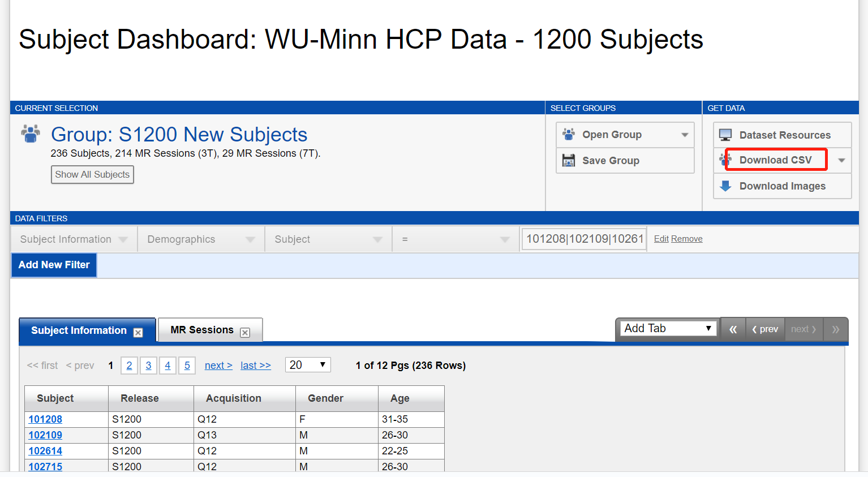The image size is (868, 477).
Task: Remove the current data filter
Action: pyautogui.click(x=686, y=238)
